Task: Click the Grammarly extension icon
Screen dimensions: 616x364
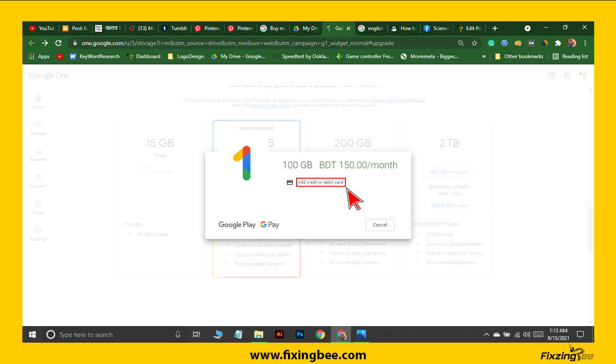Action: (491, 43)
